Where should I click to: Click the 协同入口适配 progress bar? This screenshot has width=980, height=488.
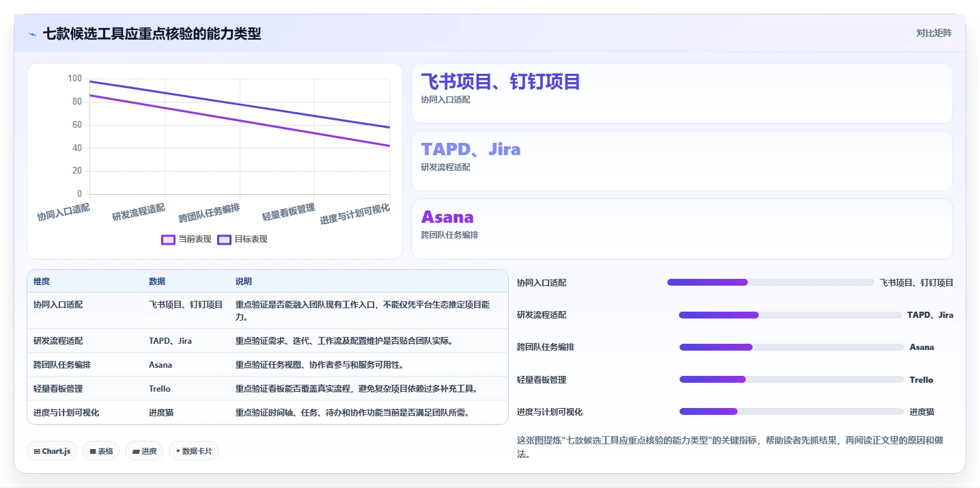click(770, 282)
